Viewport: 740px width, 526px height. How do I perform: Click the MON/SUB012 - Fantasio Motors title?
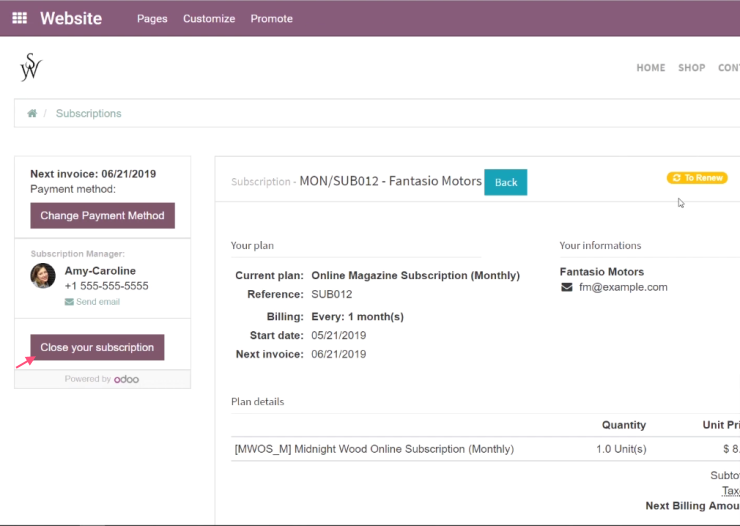[x=390, y=181]
